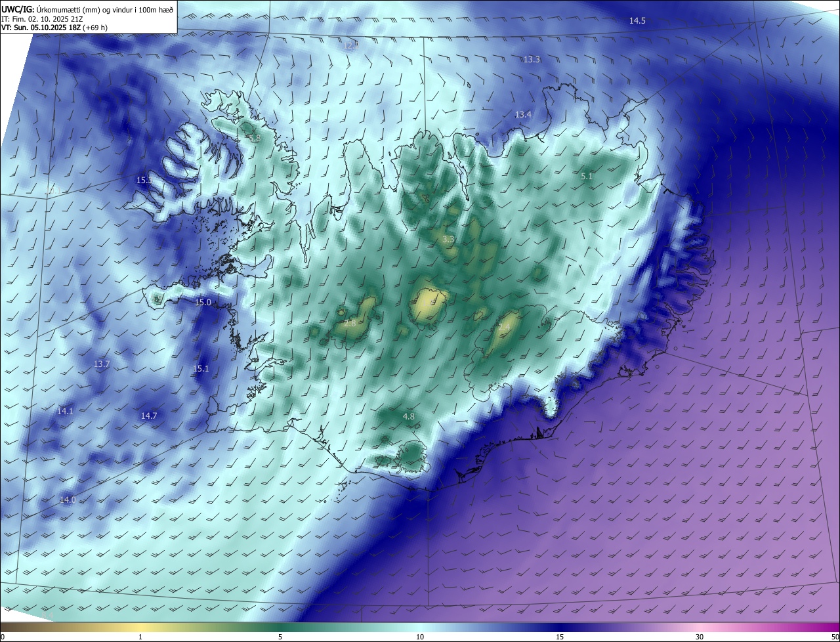This screenshot has width=840, height=642.
Task: Click the 10 tick on the color scale
Action: (x=420, y=637)
